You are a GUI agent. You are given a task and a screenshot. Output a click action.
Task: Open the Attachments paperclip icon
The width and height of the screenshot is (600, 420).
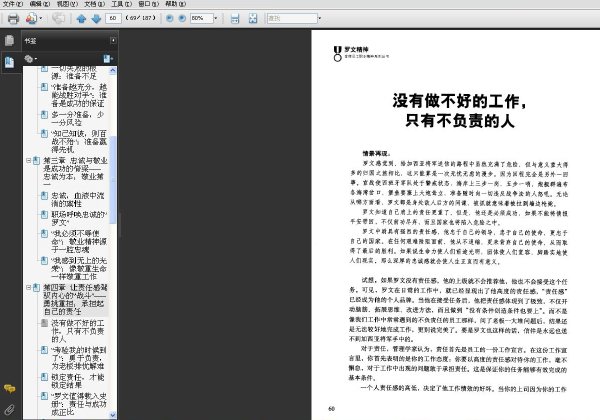point(10,410)
